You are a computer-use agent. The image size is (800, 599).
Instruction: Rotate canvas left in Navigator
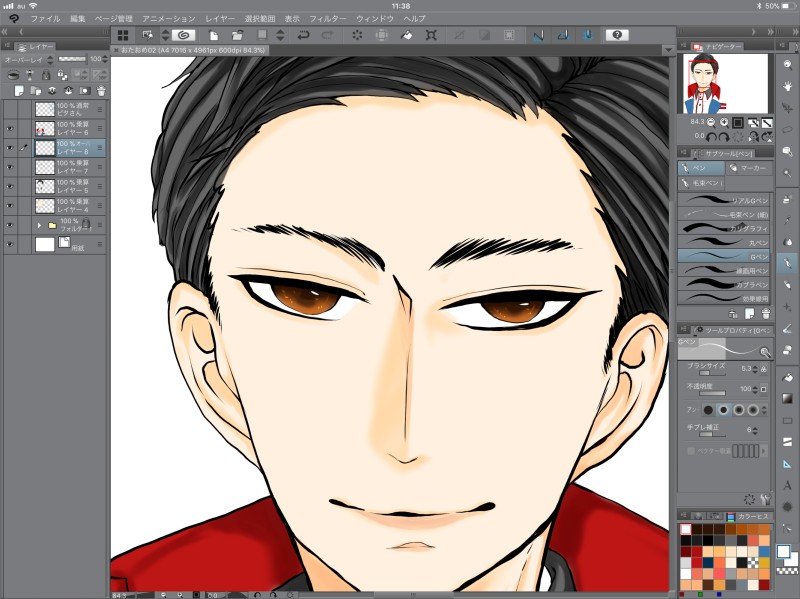pyautogui.click(x=711, y=137)
